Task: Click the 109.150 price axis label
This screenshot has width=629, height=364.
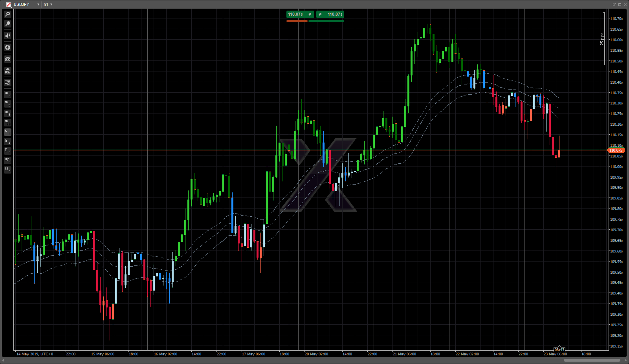Action: 616,346
